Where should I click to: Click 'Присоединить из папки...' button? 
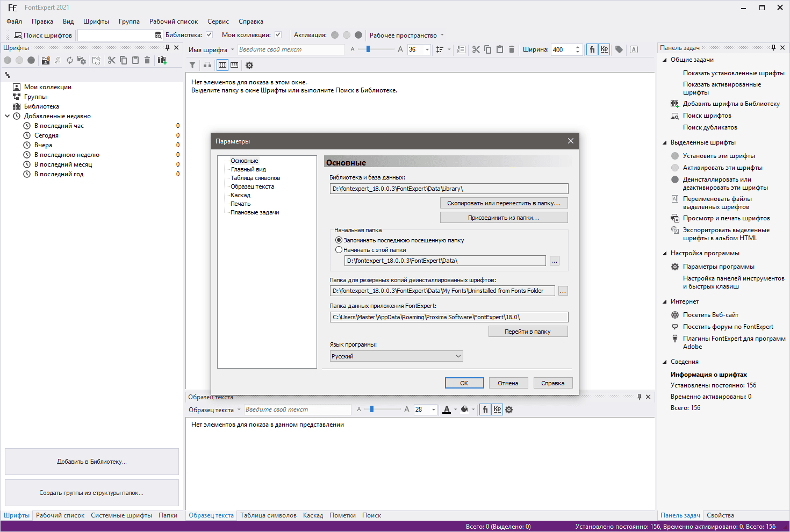click(504, 218)
